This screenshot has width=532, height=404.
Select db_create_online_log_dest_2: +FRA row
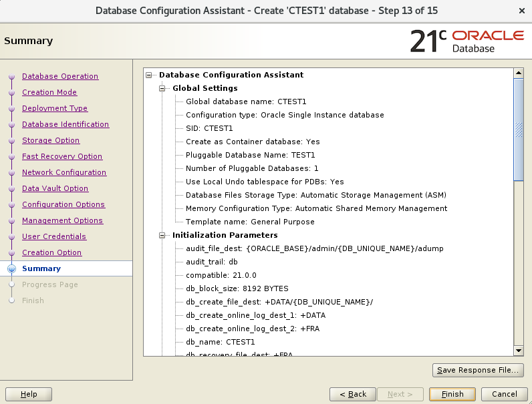[253, 329]
